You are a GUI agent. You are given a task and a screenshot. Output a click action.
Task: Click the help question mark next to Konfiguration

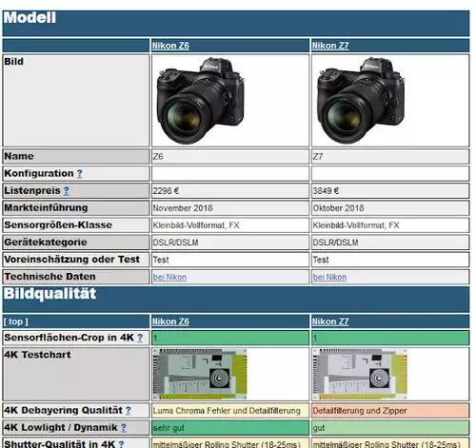pos(80,173)
